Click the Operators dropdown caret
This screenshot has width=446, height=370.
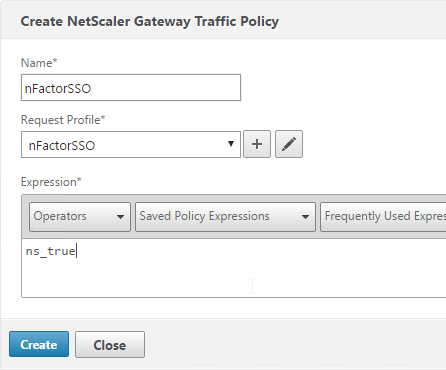[x=120, y=217]
